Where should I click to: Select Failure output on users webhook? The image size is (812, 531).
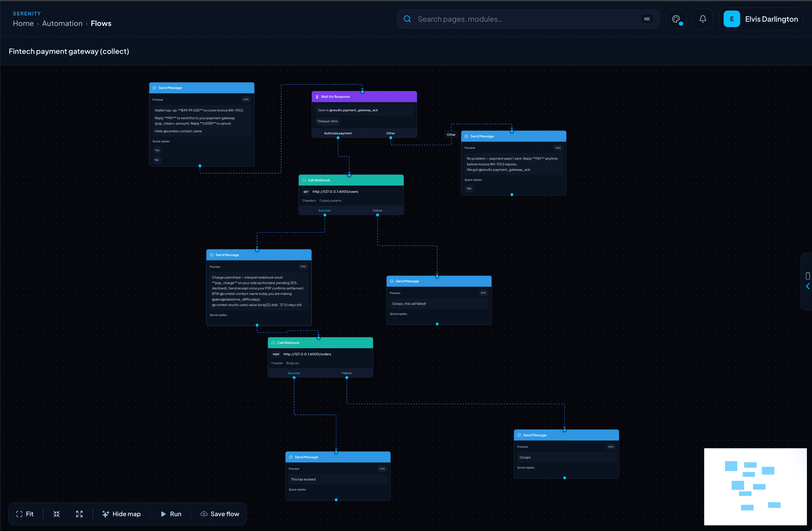click(x=377, y=210)
